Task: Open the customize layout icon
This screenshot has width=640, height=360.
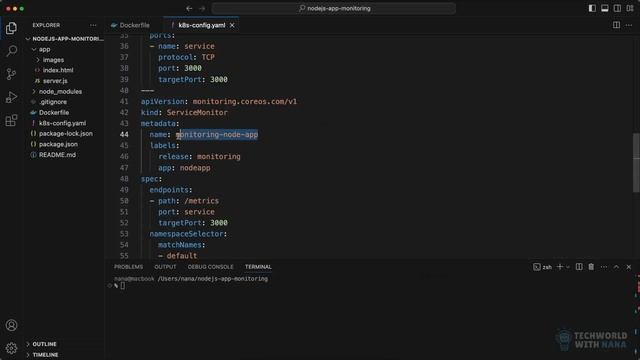Action: click(630, 8)
